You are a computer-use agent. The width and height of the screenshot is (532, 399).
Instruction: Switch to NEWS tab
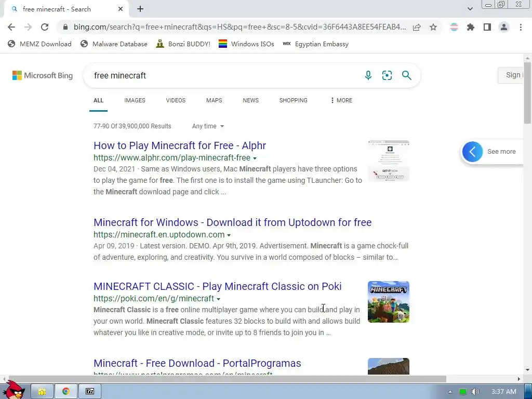point(251,100)
